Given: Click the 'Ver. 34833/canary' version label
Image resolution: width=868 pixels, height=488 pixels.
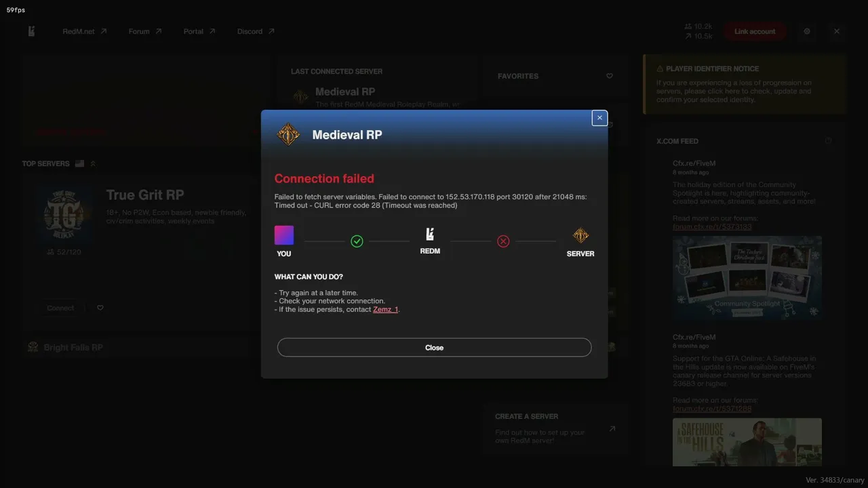Looking at the screenshot, I should coord(835,480).
